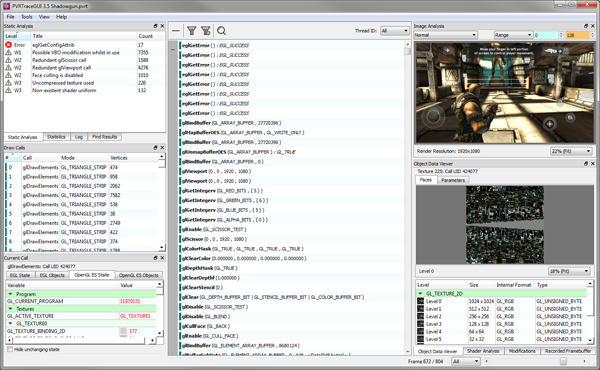Viewport: 600px width, 370px height.
Task: Collapse the Textures group in the state list
Action: [10, 309]
